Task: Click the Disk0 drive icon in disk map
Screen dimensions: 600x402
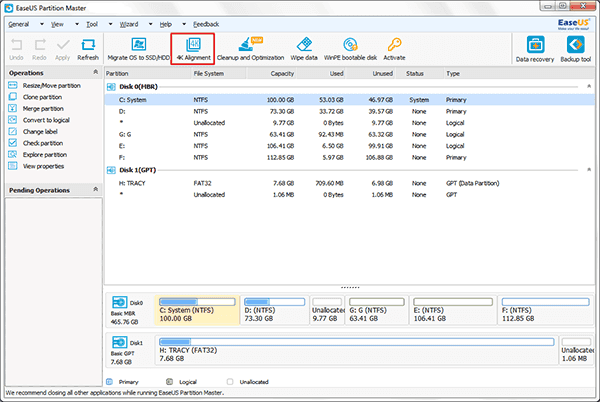Action: pos(120,302)
